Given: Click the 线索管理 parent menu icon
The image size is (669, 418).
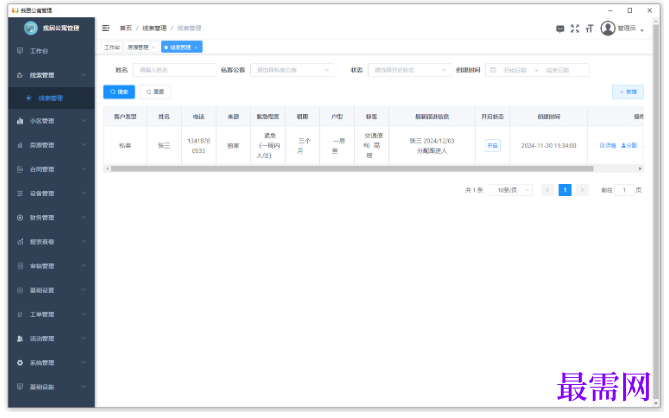Looking at the screenshot, I should (20, 75).
